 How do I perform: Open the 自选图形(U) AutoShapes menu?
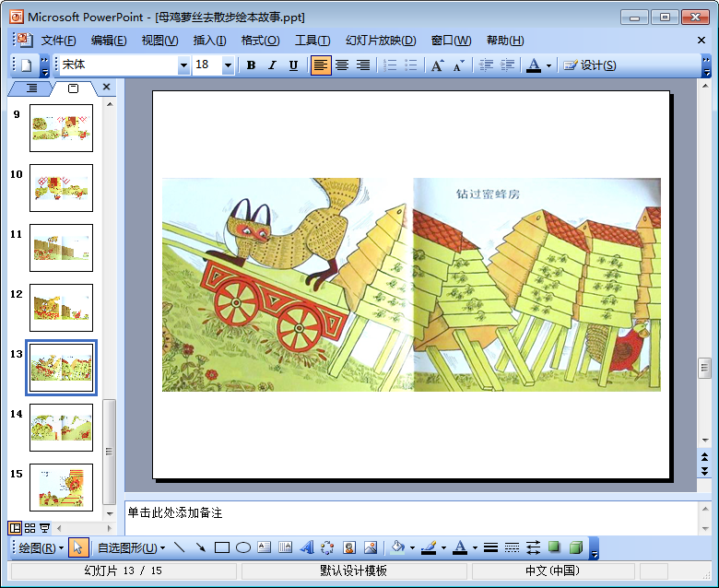tap(131, 548)
